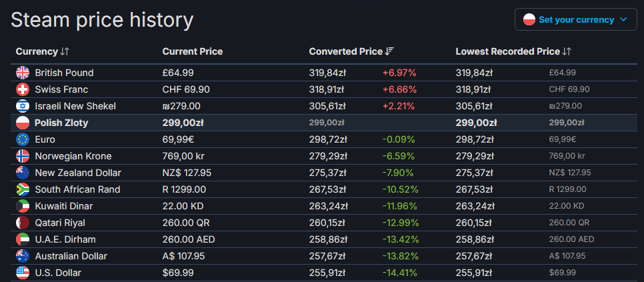Select the U.A.E. Dirham currency name
Viewport: 644px width, 282px height.
(65, 239)
